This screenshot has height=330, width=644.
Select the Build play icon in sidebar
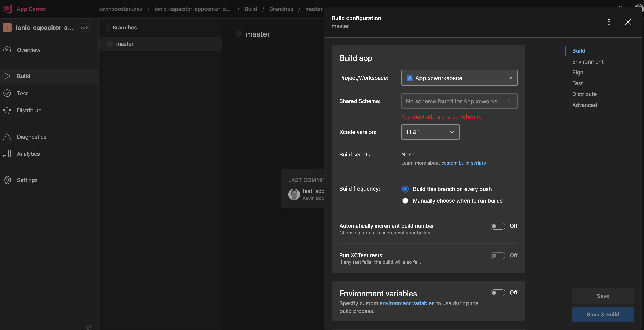[7, 76]
